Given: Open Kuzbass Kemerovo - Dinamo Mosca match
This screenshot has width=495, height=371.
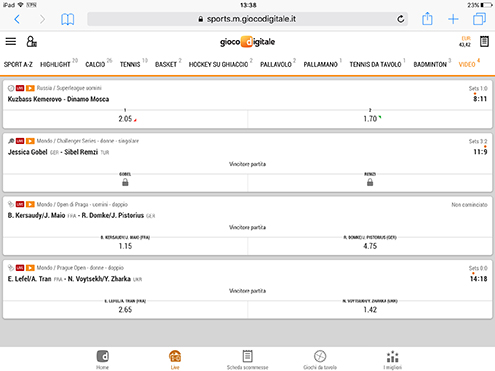Looking at the screenshot, I should [58, 99].
